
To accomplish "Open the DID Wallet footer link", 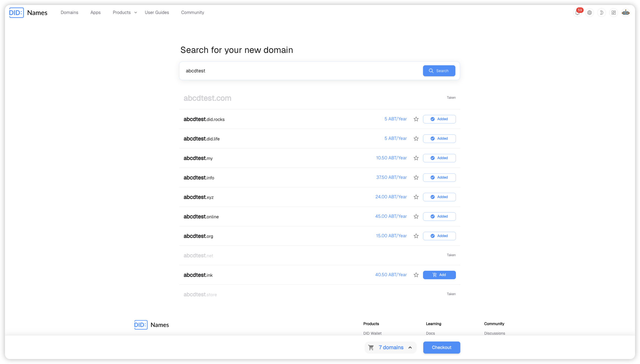I will (372, 333).
